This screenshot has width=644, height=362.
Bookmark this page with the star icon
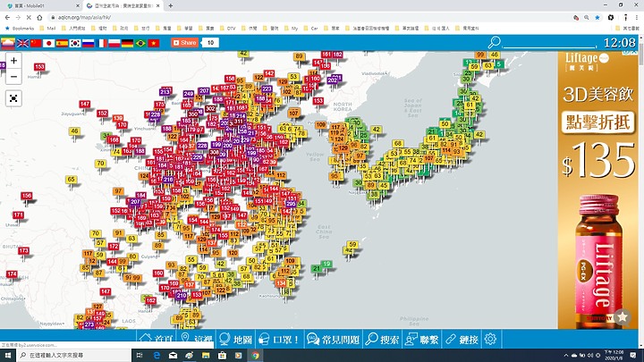(x=597, y=17)
